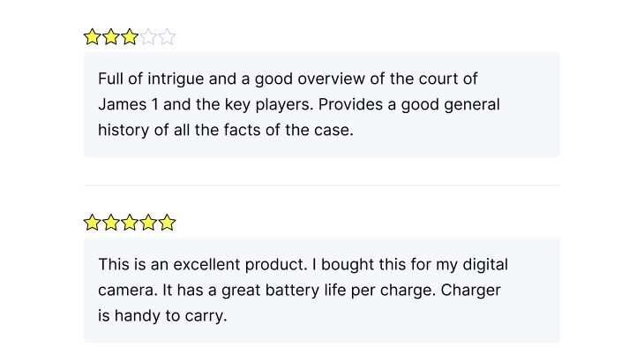The width and height of the screenshot is (644, 356).
Task: Set the James 1 review to four stars
Action: pos(148,37)
